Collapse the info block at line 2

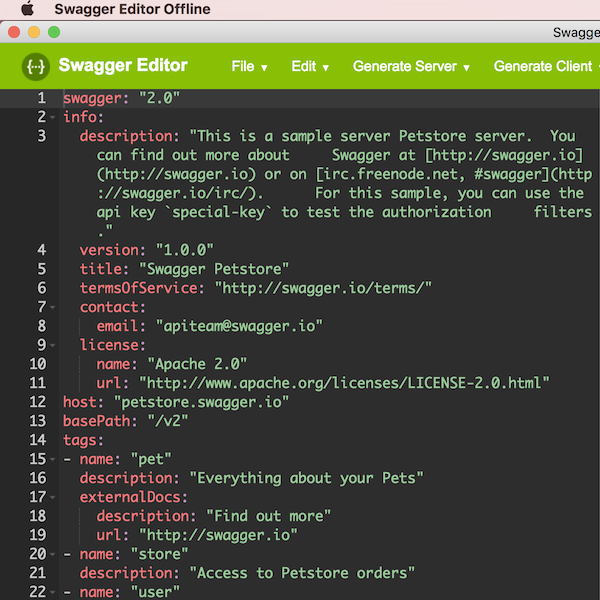pyautogui.click(x=52, y=117)
